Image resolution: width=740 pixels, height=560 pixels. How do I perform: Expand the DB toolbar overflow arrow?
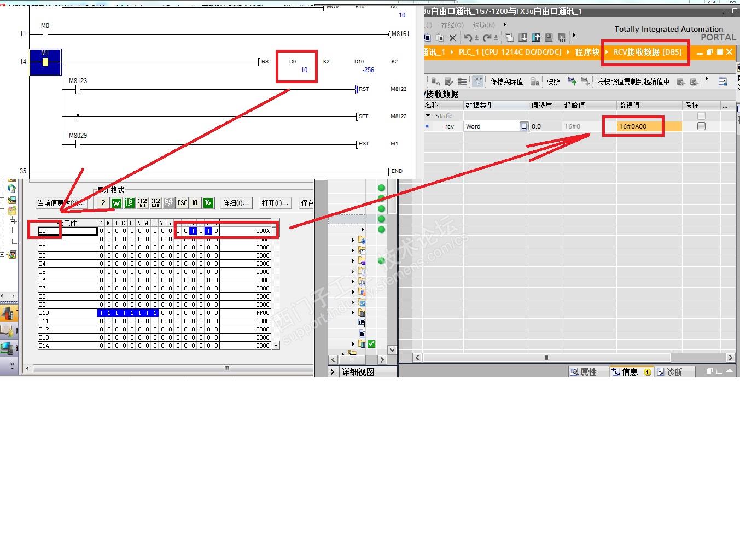point(707,79)
